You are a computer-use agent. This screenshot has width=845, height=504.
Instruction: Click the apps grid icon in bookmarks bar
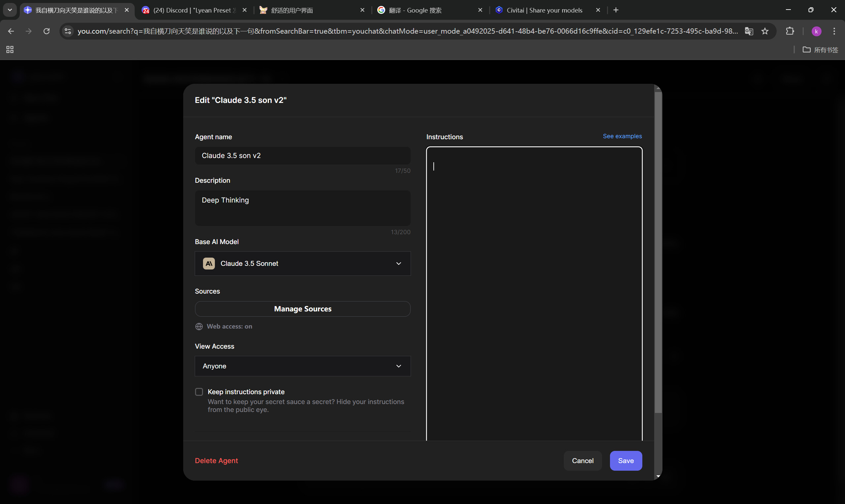[x=10, y=49]
